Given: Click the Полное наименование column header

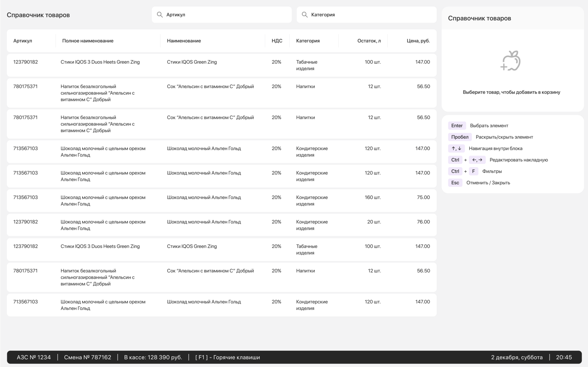Looking at the screenshot, I should 88,41.
